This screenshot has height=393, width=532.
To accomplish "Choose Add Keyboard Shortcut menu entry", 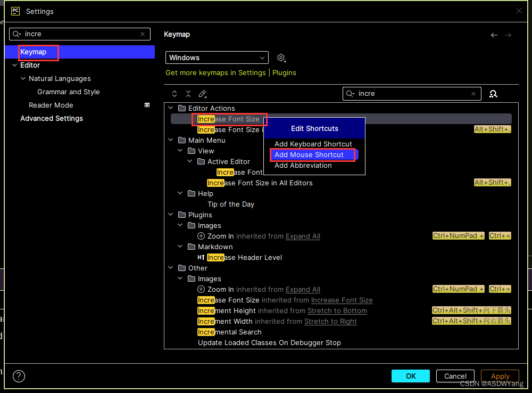I will pos(313,144).
